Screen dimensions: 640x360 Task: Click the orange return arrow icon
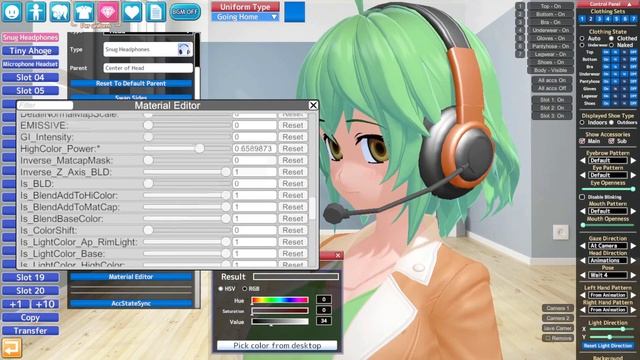tap(11, 348)
